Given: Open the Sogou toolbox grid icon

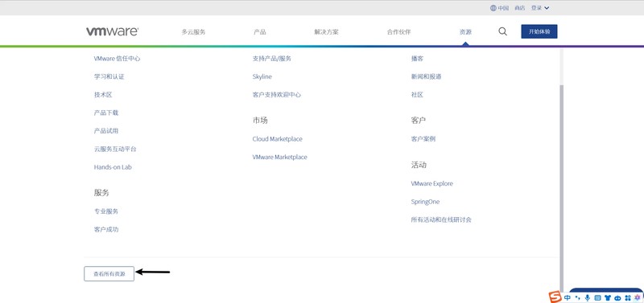Looking at the screenshot, I should click(628, 297).
